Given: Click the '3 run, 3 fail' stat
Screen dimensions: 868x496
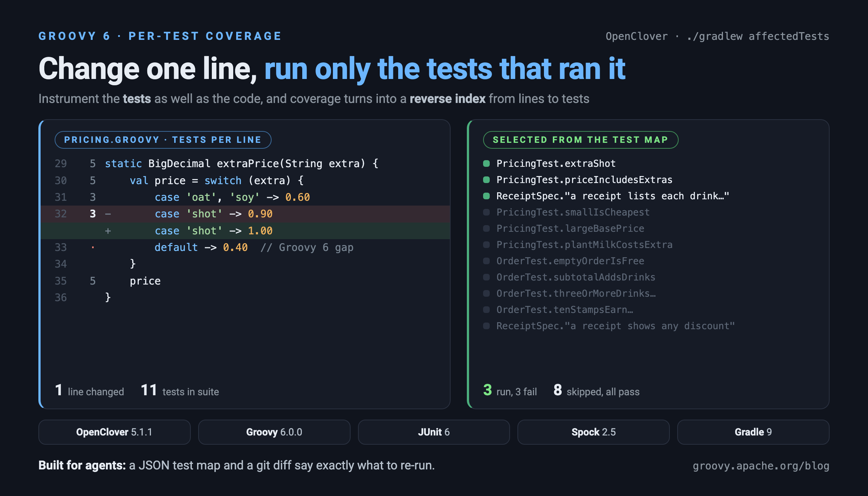Looking at the screenshot, I should 510,390.
